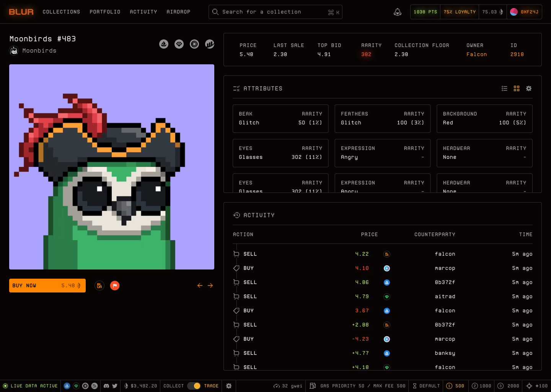Click the 75% Loyalty badge
551x392 pixels.
460,12
